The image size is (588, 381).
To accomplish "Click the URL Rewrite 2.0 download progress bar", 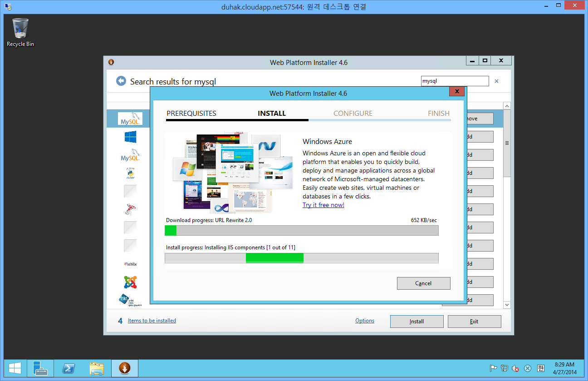I will click(302, 231).
